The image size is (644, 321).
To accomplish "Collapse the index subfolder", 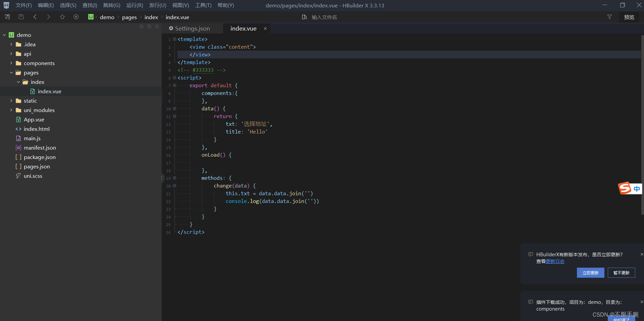I will 18,82.
